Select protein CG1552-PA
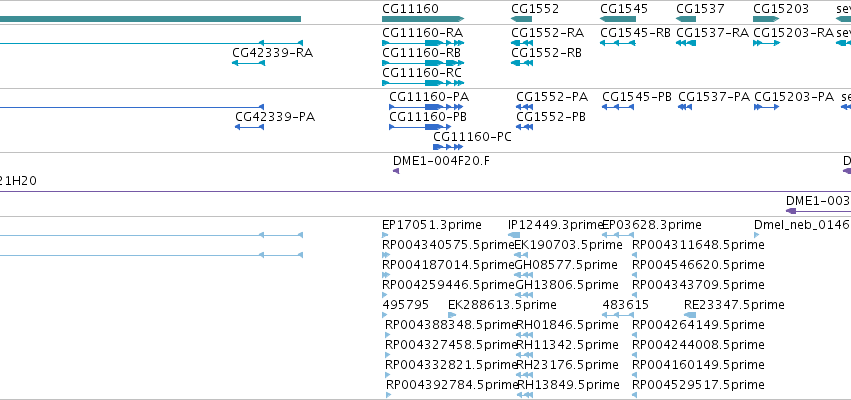The width and height of the screenshot is (851, 400). coord(552,97)
